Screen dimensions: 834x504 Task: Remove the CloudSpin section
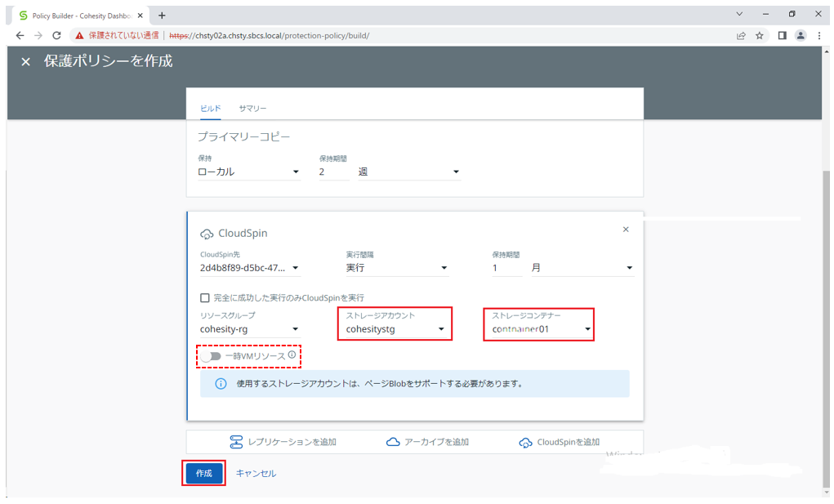click(626, 230)
